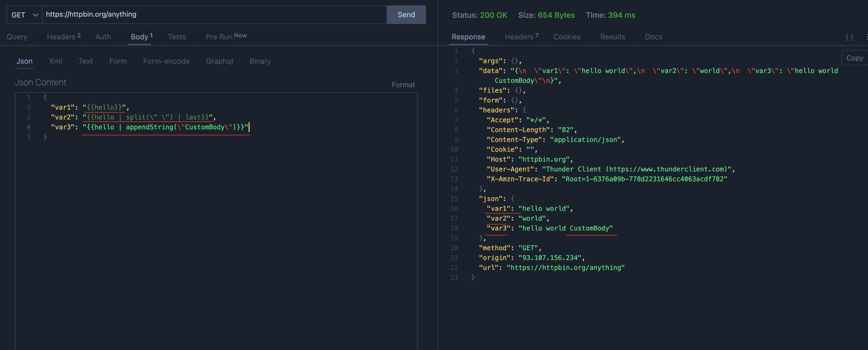Image resolution: width=868 pixels, height=350 pixels.
Task: Select the Graphql body type
Action: click(x=219, y=61)
